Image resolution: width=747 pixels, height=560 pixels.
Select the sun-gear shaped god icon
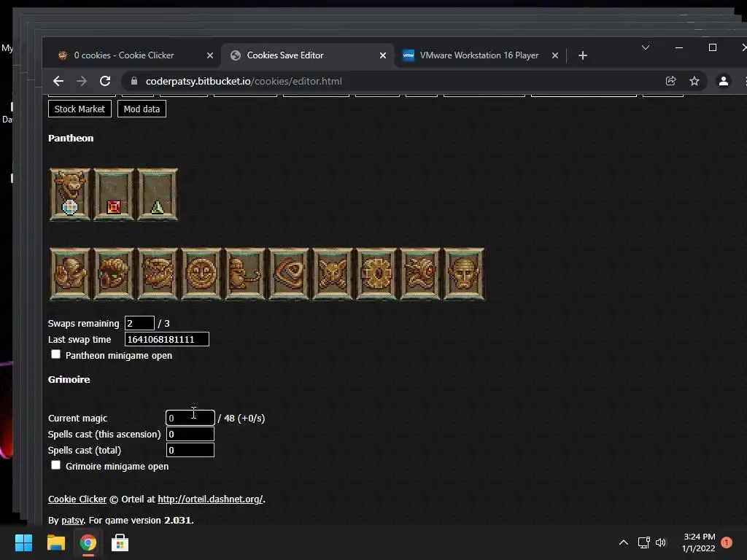376,274
